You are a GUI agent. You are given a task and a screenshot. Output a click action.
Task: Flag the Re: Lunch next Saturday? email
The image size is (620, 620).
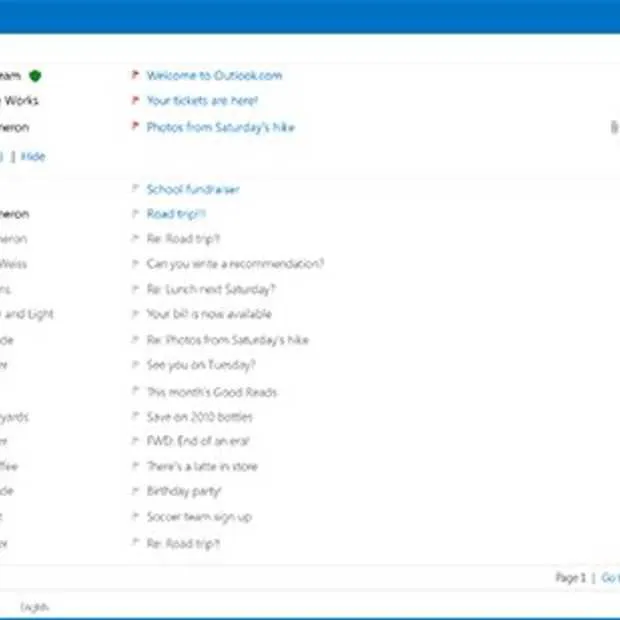(135, 289)
